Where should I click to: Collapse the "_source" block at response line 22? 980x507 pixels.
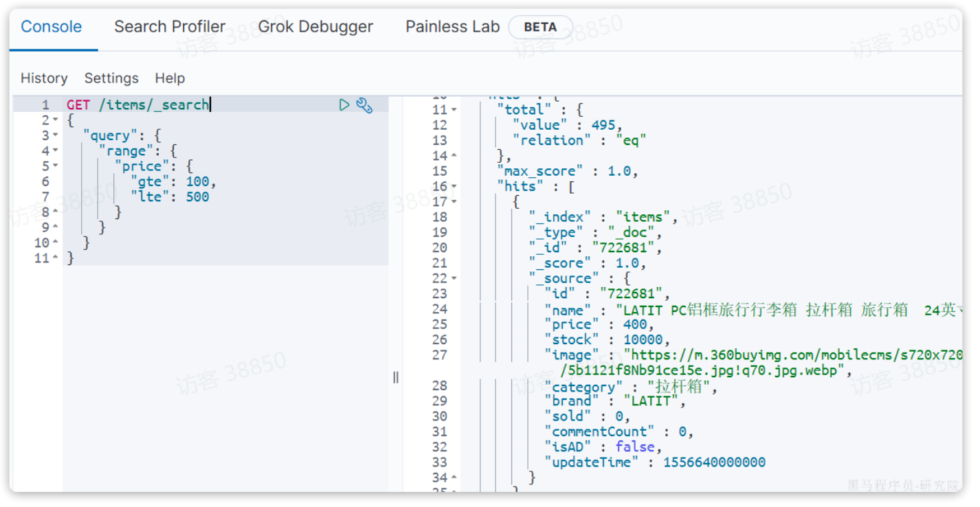click(454, 279)
